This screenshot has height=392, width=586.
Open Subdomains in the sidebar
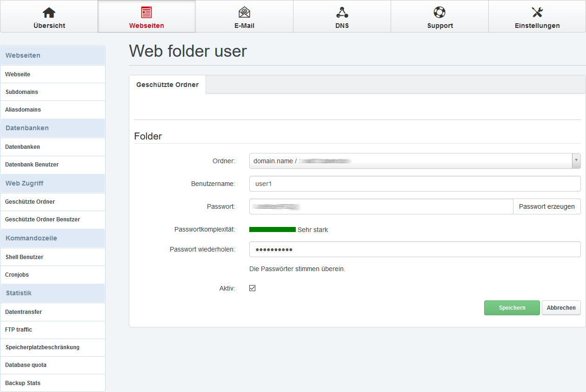(22, 92)
